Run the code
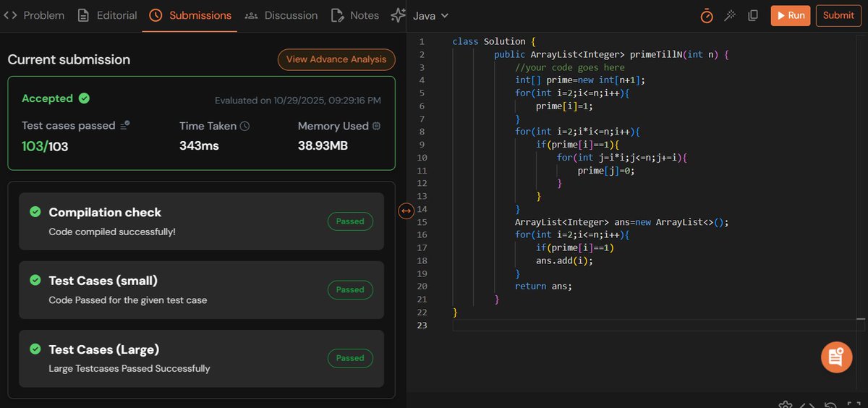The image size is (868, 408). click(x=790, y=15)
